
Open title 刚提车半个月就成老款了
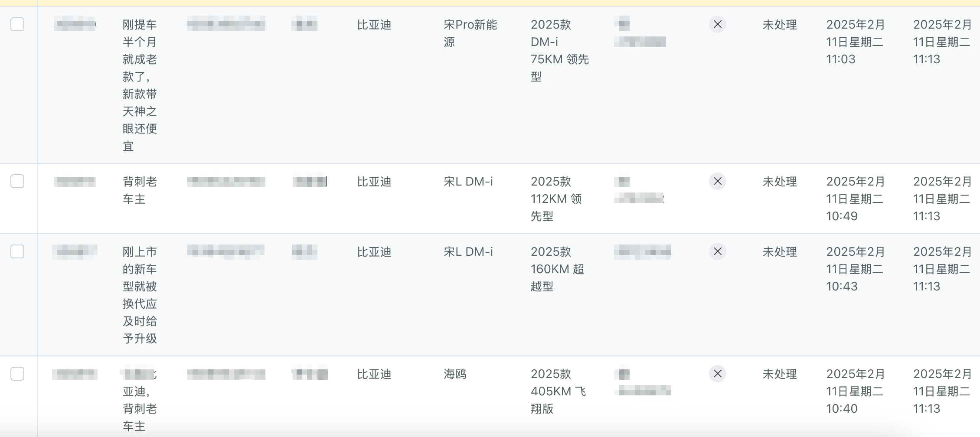140,85
